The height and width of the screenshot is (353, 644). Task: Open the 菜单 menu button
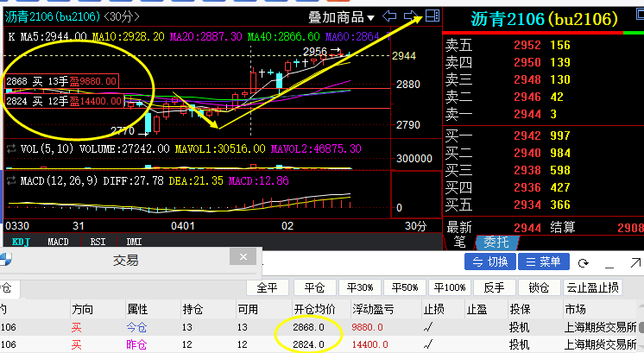[544, 262]
